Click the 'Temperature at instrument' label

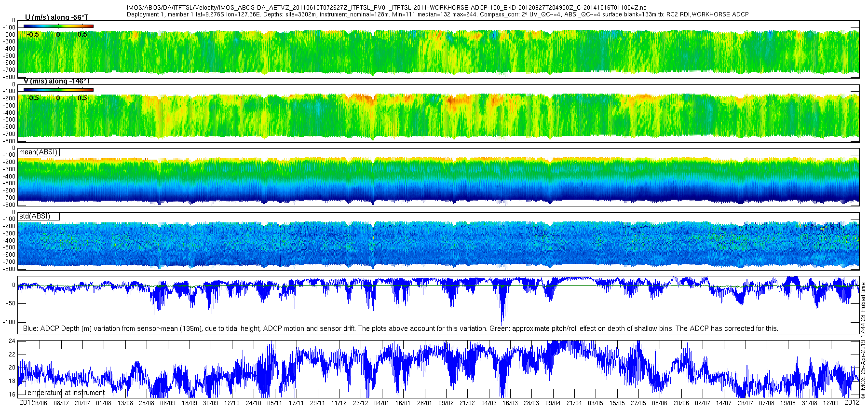[64, 393]
